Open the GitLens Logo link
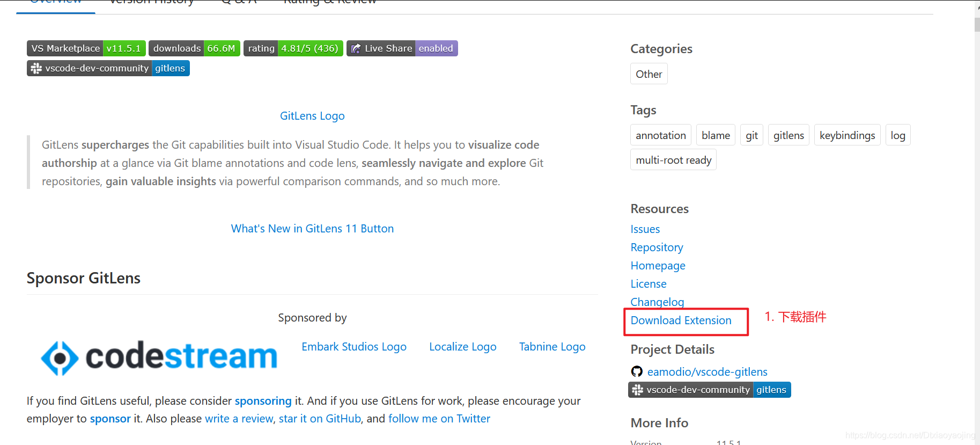 [312, 116]
